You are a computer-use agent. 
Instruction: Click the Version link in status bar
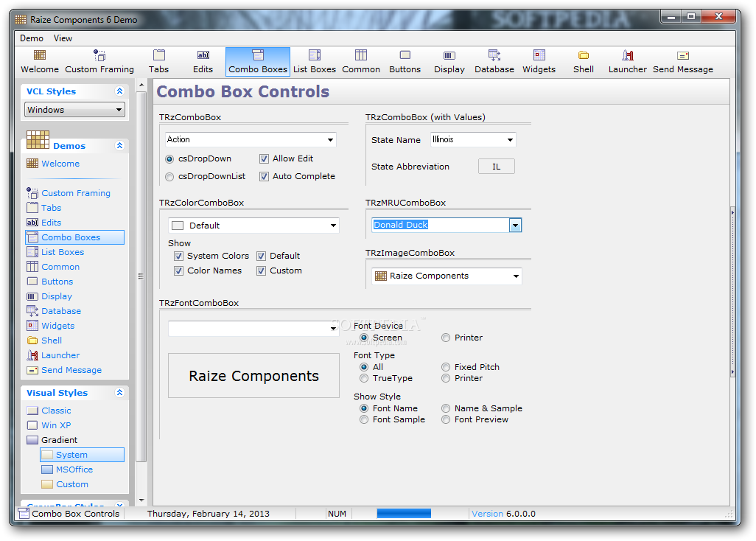click(x=487, y=514)
